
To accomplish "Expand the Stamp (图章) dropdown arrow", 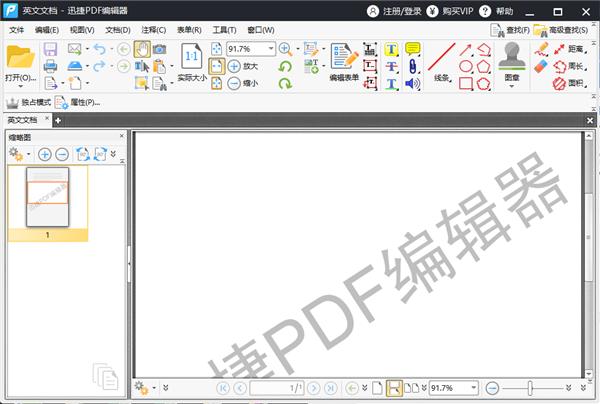I will (512, 86).
